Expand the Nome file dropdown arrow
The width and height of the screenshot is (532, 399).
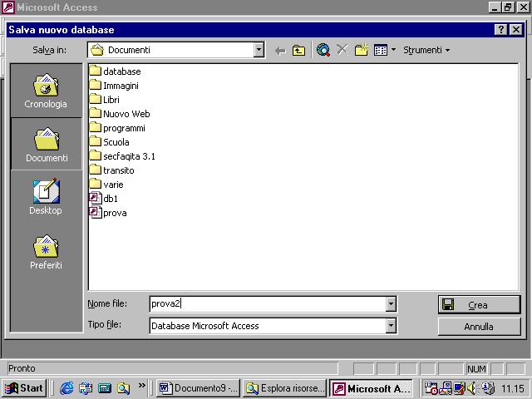[391, 304]
